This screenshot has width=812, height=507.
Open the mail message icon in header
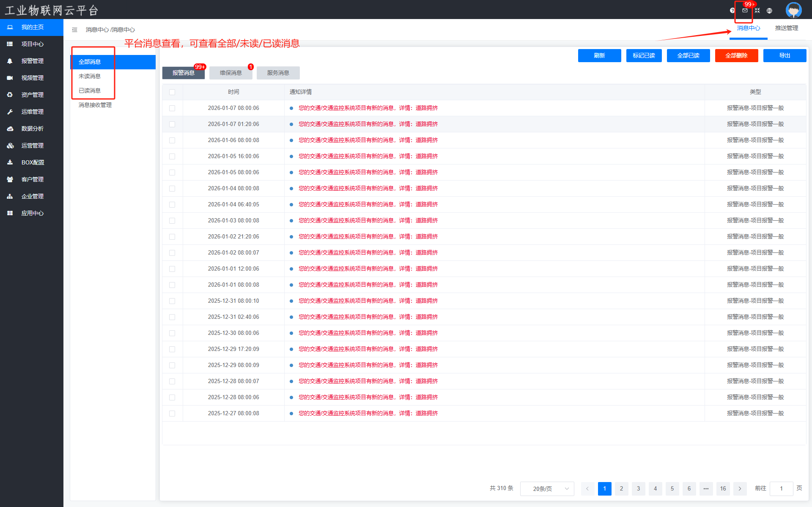[745, 11]
